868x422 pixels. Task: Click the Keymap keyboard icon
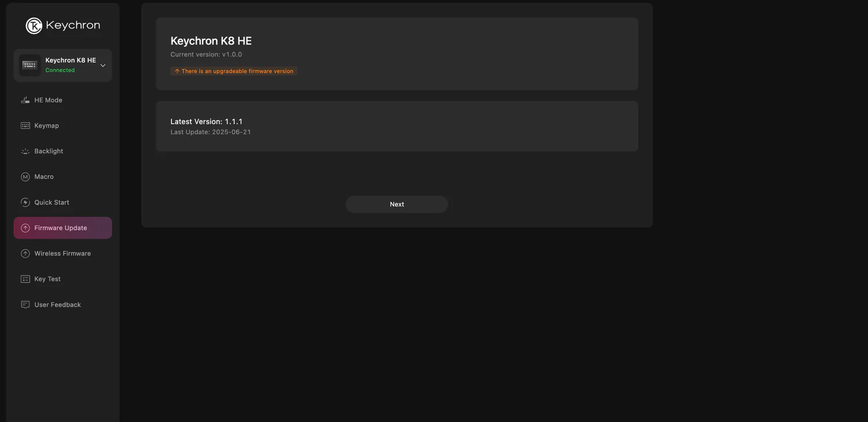point(25,126)
